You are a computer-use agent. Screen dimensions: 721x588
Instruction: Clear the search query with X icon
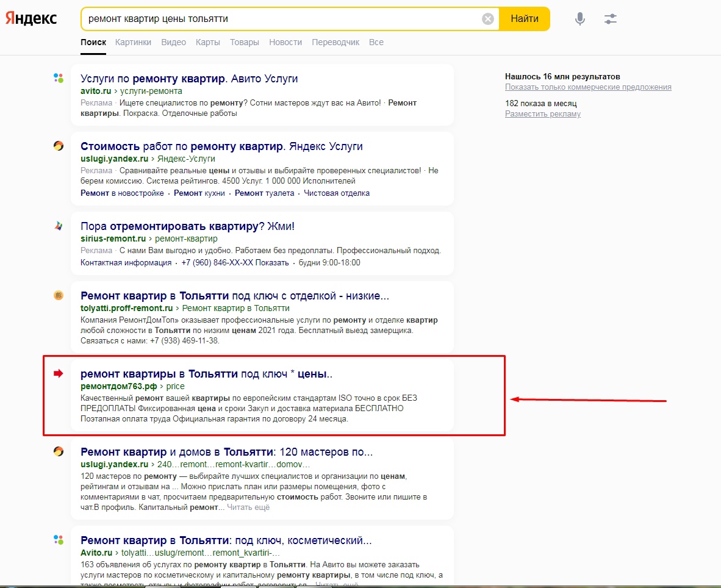pyautogui.click(x=488, y=19)
